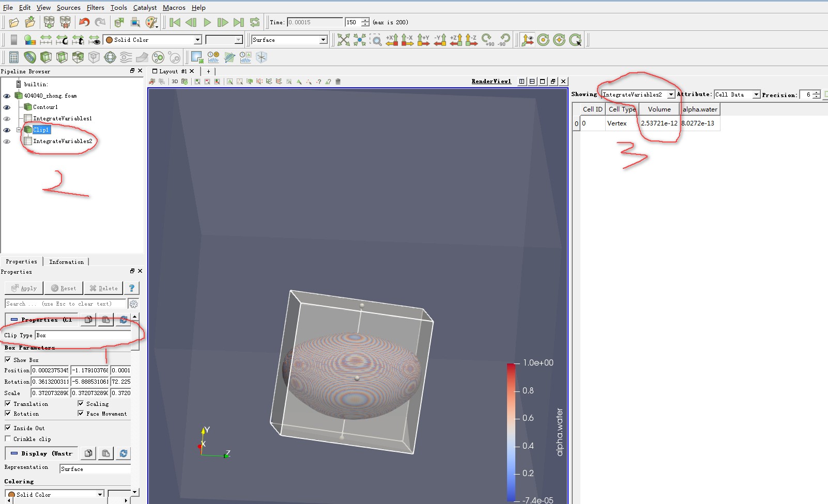
Task: Open the color palette loader icon
Action: (151, 22)
